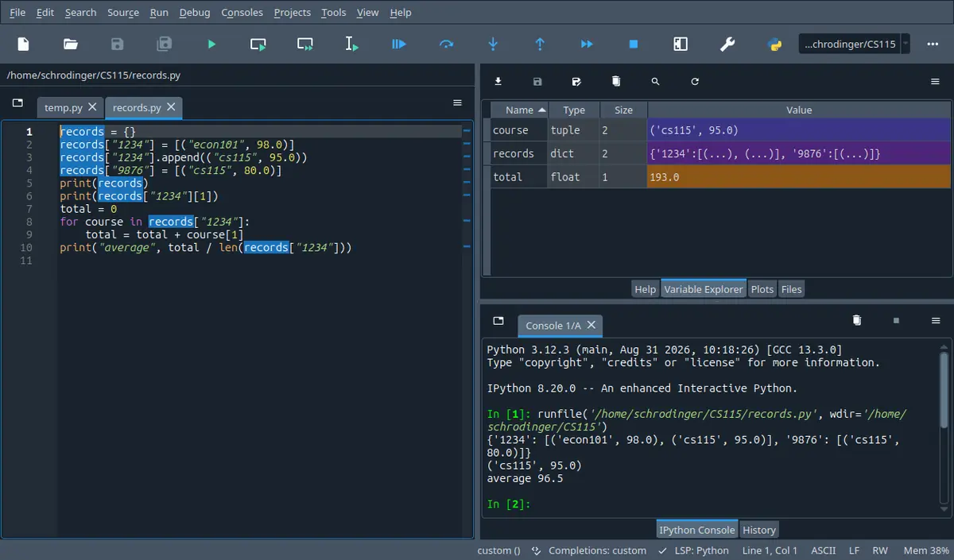954x560 pixels.
Task: Open Preferences wrench icon
Action: [x=727, y=44]
